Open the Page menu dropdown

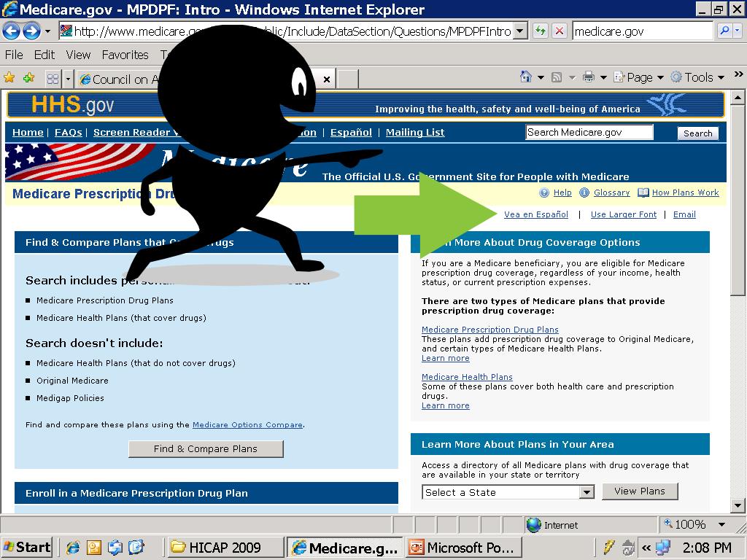tap(638, 77)
